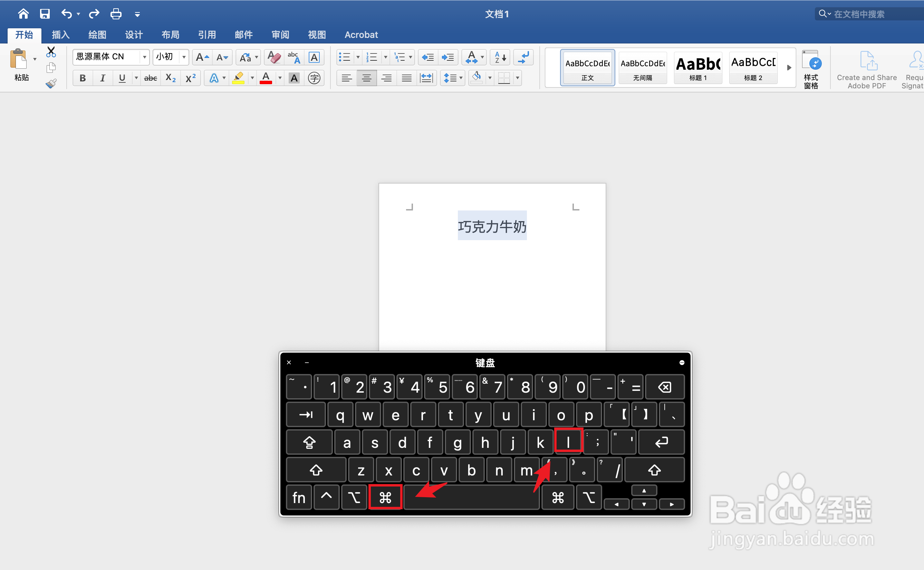The width and height of the screenshot is (924, 570).
Task: Toggle strikethrough abc formatting
Action: tap(151, 78)
